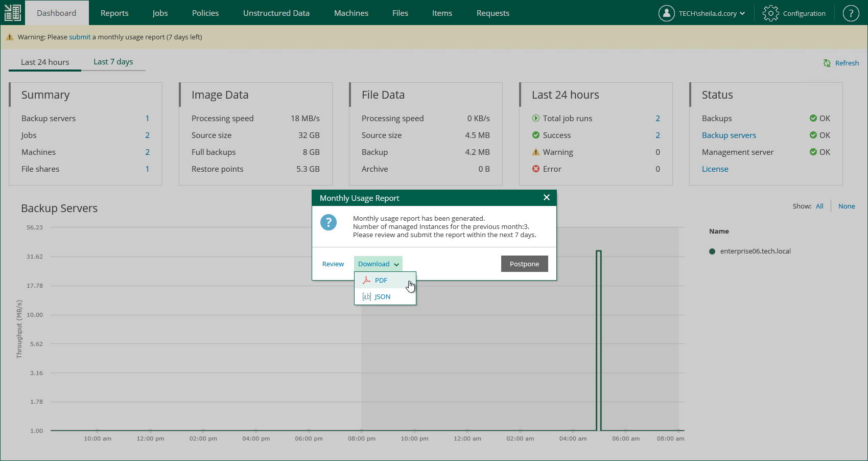The height and width of the screenshot is (461, 868).
Task: Click the warning triangle icon in banner
Action: point(10,37)
